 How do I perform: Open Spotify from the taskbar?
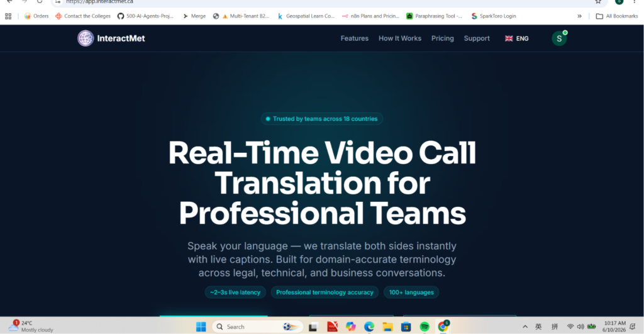coord(425,326)
